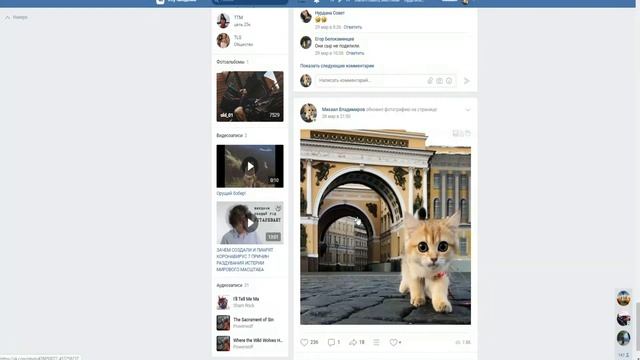This screenshot has height=360, width=640.
Task: Click the list lines icon beside share
Action: coord(376,342)
